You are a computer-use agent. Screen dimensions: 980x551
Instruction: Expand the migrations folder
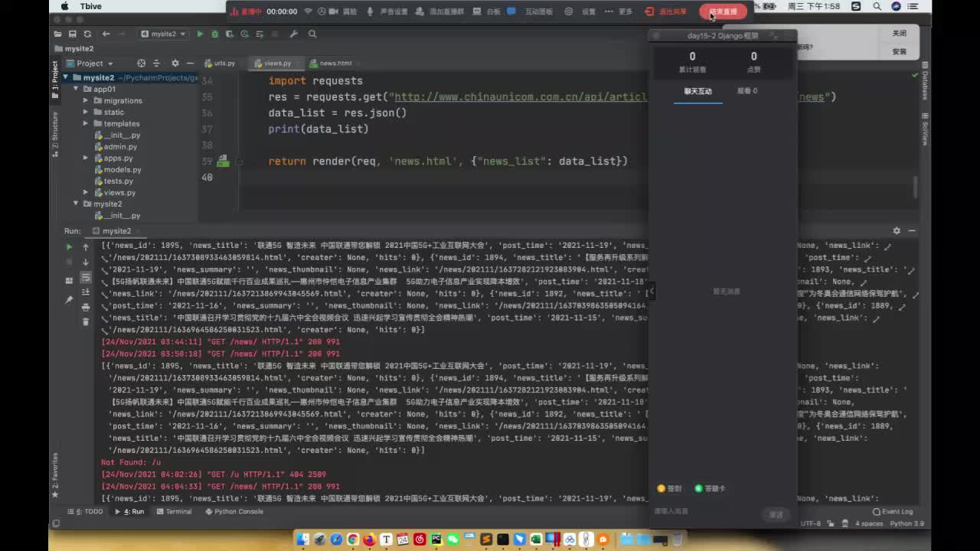click(x=86, y=100)
